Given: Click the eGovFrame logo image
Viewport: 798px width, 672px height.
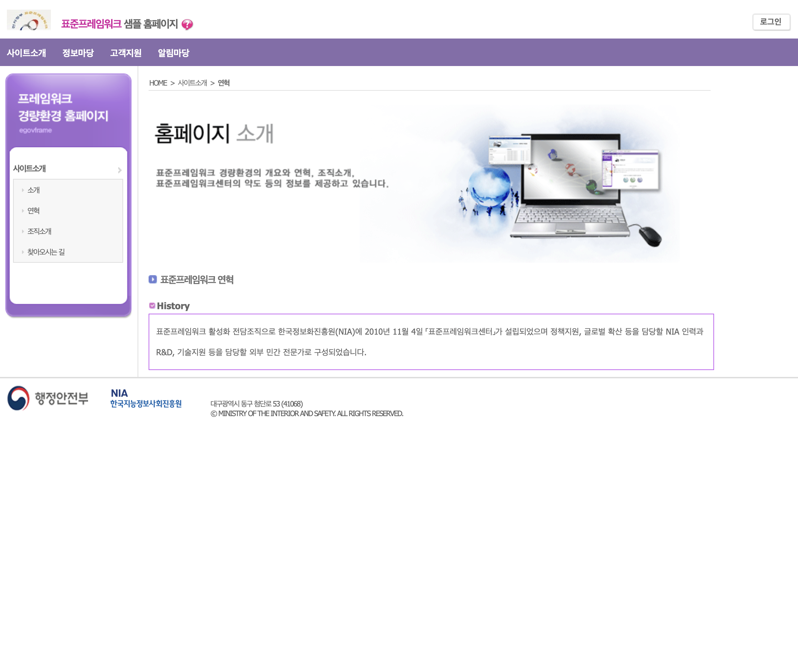Looking at the screenshot, I should [29, 21].
